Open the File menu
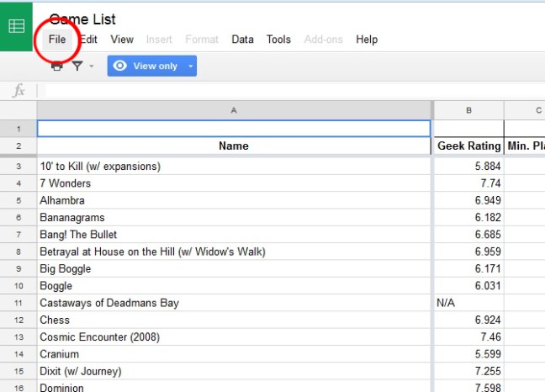Image resolution: width=545 pixels, height=392 pixels. (57, 40)
